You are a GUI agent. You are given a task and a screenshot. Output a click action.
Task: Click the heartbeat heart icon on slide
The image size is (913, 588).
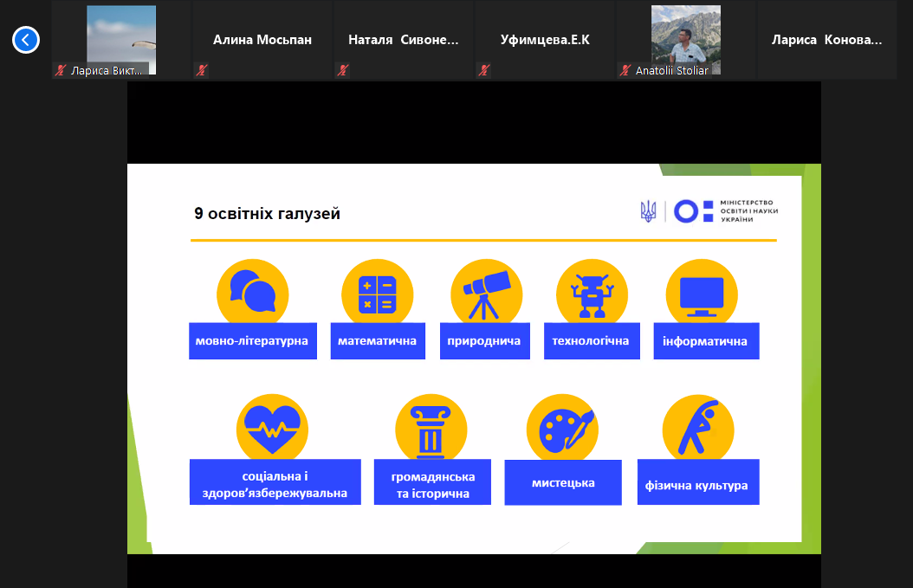(273, 427)
